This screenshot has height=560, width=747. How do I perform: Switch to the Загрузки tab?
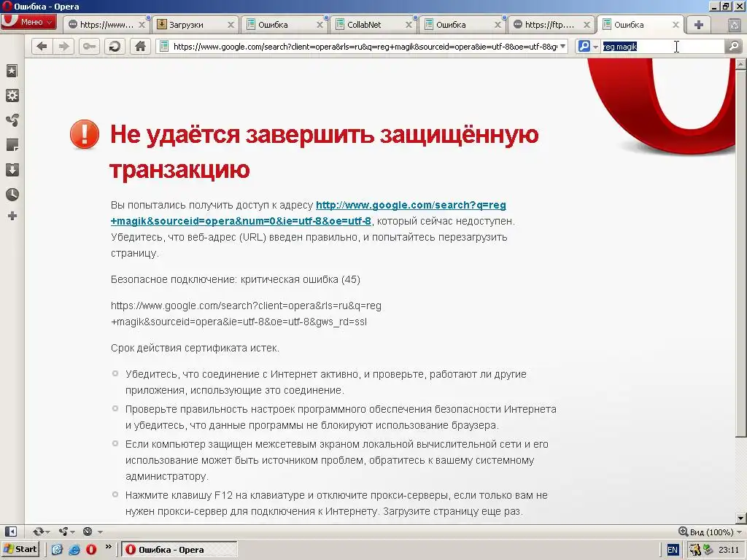coord(190,25)
